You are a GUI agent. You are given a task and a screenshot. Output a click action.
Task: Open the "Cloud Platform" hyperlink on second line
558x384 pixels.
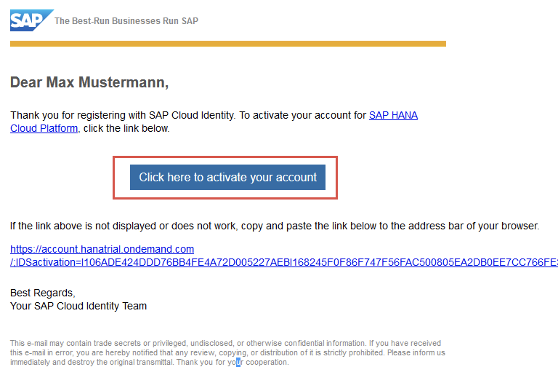click(x=44, y=128)
